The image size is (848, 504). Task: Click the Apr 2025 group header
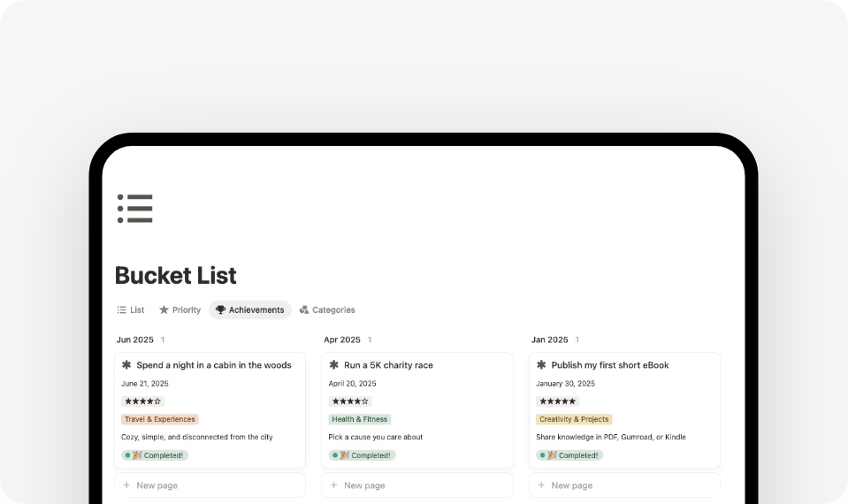(342, 340)
